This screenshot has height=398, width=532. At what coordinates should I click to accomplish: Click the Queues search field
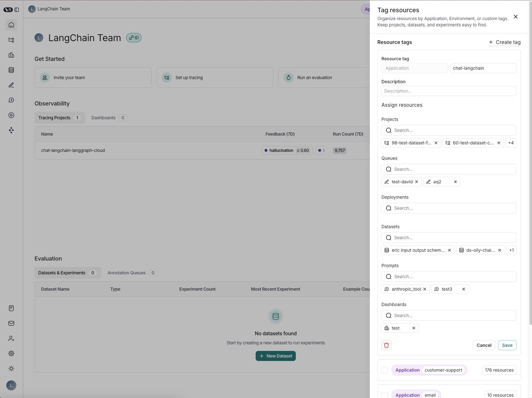pyautogui.click(x=449, y=169)
